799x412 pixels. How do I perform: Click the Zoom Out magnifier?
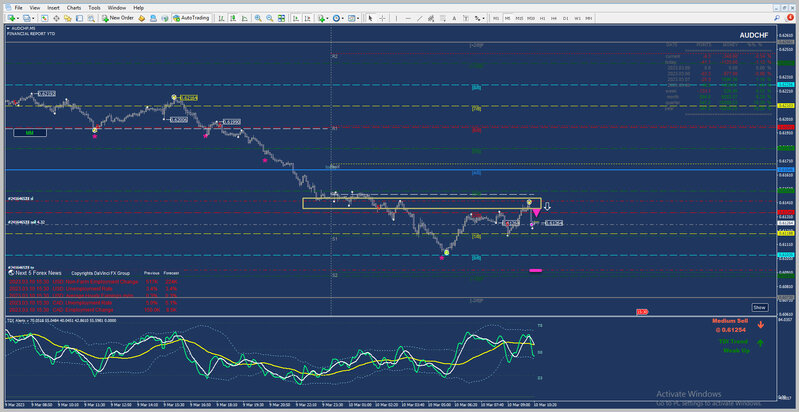coord(269,18)
